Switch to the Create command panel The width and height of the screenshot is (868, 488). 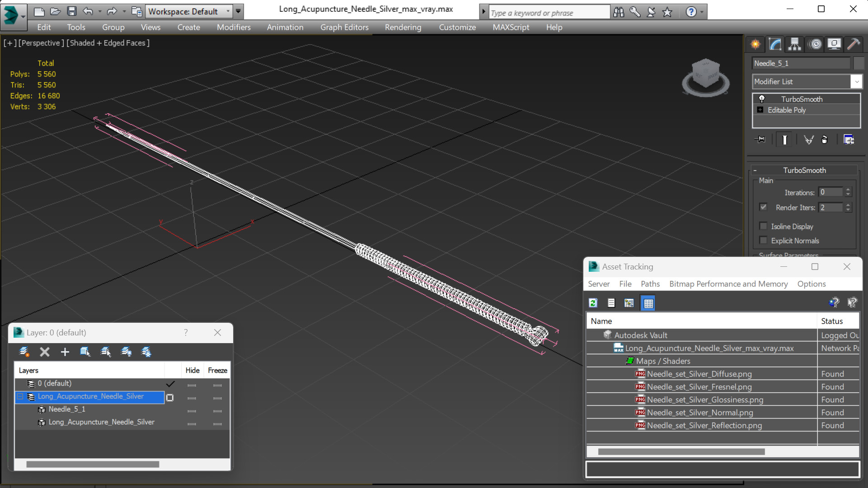(755, 44)
